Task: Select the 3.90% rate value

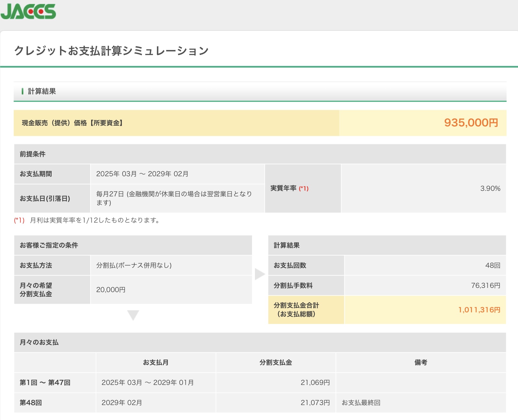Action: [x=490, y=189]
